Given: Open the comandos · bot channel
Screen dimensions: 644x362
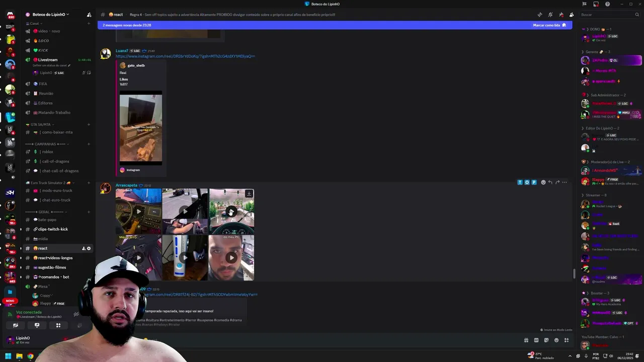Looking at the screenshot, I should 58,277.
